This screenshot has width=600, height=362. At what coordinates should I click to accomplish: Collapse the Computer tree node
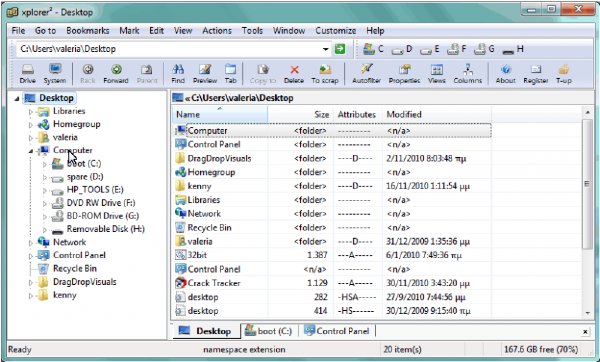[31, 151]
